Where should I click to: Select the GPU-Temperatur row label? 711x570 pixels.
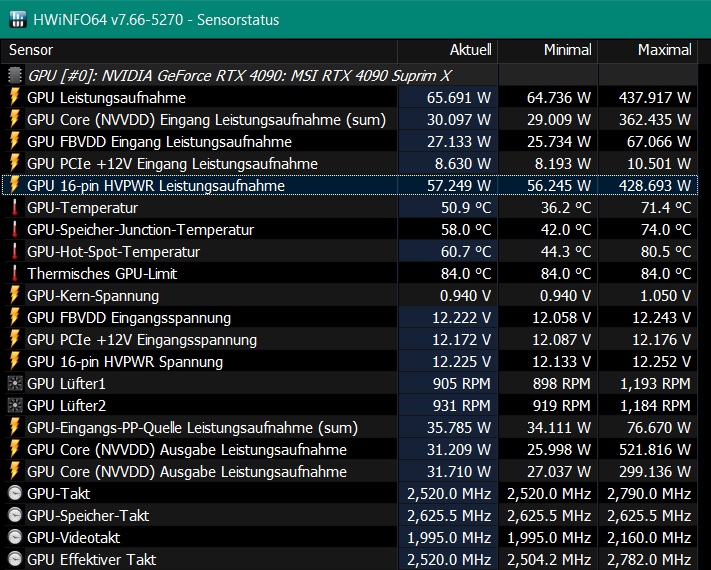click(83, 208)
